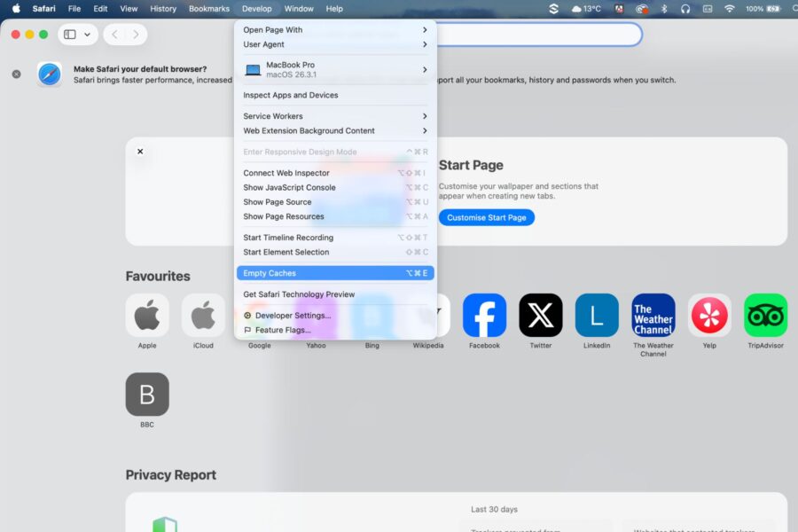The image size is (798, 532).
Task: Choose Show Page Resources
Action: click(335, 216)
